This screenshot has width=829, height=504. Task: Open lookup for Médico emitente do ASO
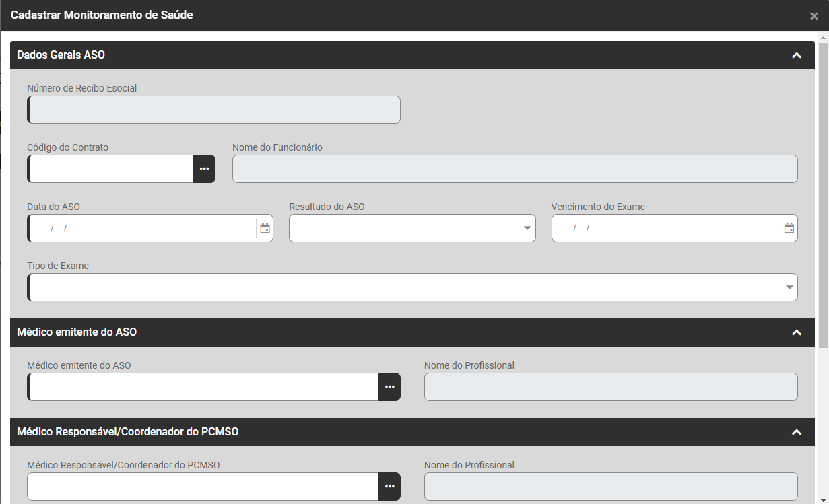click(x=389, y=387)
